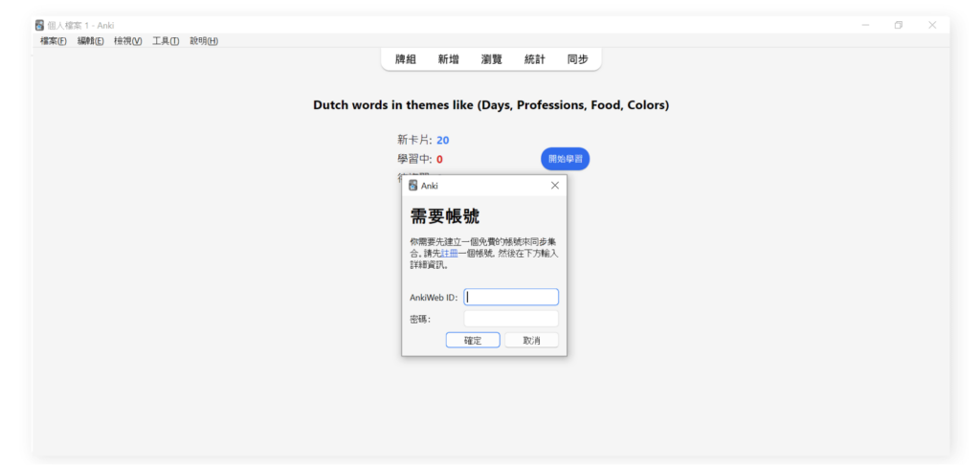Image resolution: width=980 pixels, height=470 pixels.
Task: Open the 說明 (Help) menu
Action: (x=203, y=41)
